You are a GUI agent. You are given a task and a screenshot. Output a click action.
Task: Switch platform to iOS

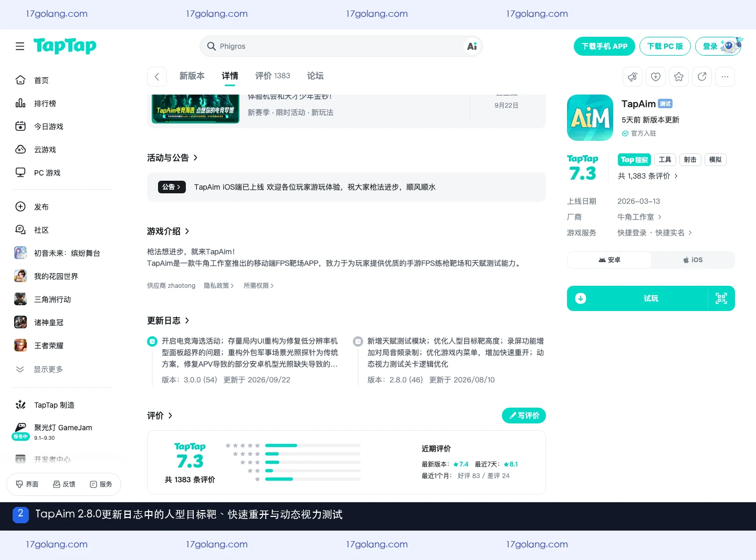click(692, 260)
